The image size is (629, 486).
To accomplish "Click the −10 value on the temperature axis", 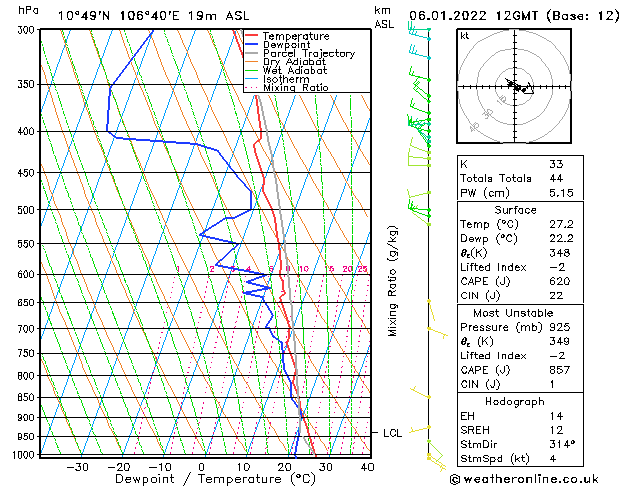I will [160, 467].
